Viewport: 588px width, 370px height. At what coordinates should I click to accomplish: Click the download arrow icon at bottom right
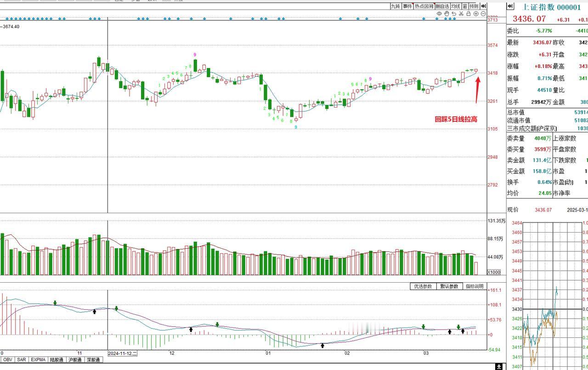coord(499,366)
